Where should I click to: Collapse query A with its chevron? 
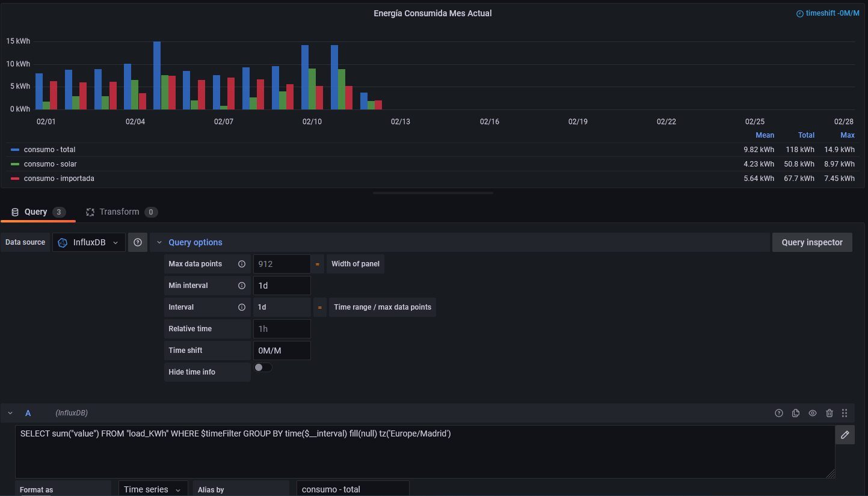click(10, 413)
